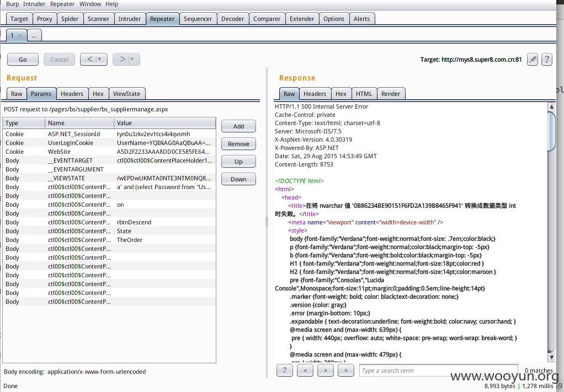Switch to the Options tab

pyautogui.click(x=334, y=19)
